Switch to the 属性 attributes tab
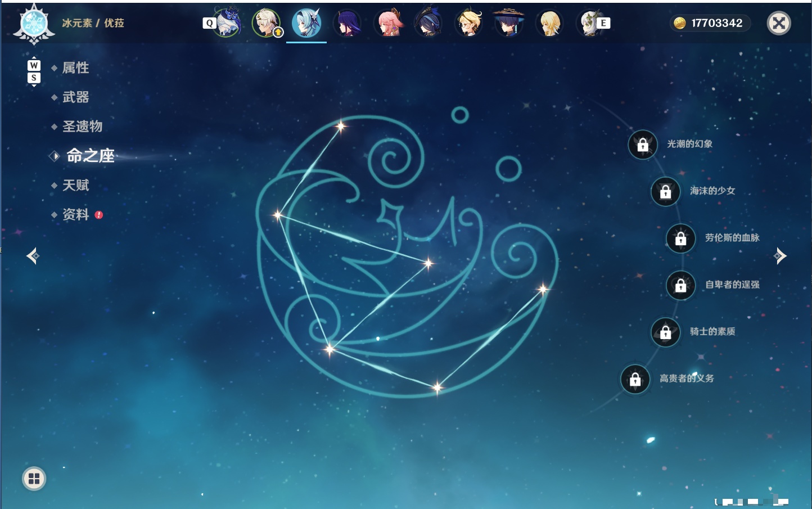The width and height of the screenshot is (812, 509). pos(75,68)
